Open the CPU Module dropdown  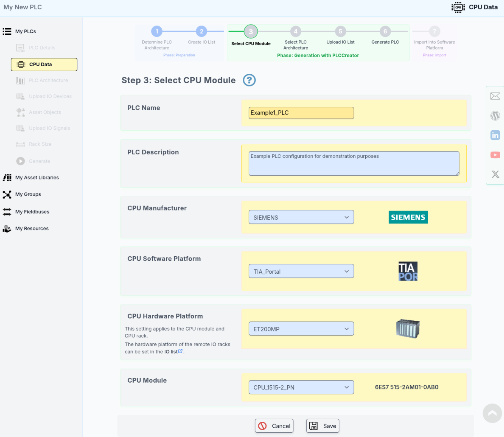coord(301,387)
